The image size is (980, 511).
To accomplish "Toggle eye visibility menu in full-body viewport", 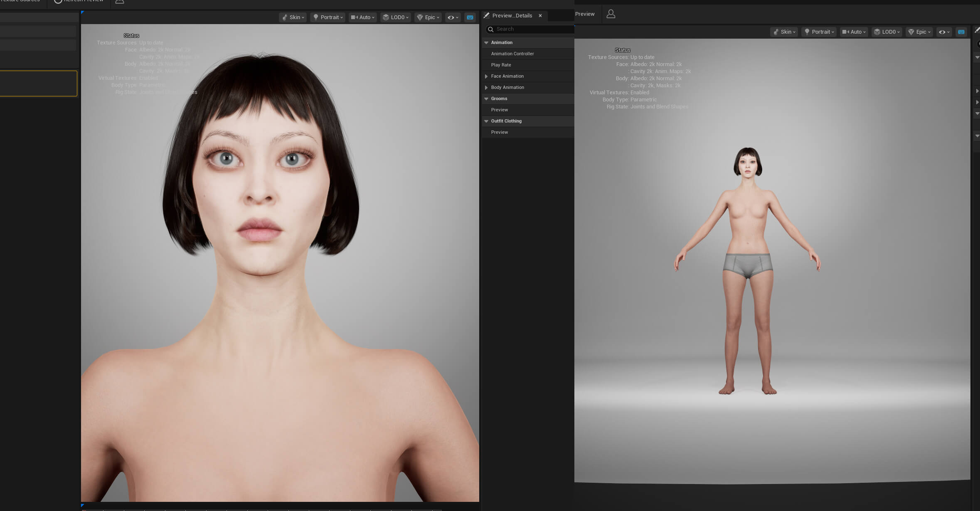I will [x=944, y=32].
